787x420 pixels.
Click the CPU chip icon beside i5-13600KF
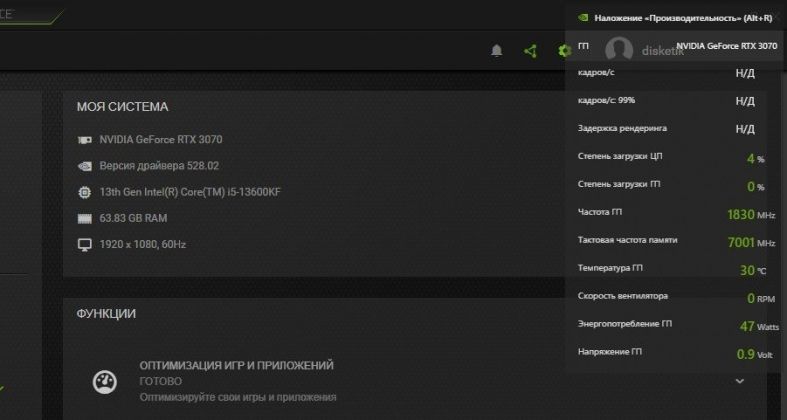click(x=85, y=192)
